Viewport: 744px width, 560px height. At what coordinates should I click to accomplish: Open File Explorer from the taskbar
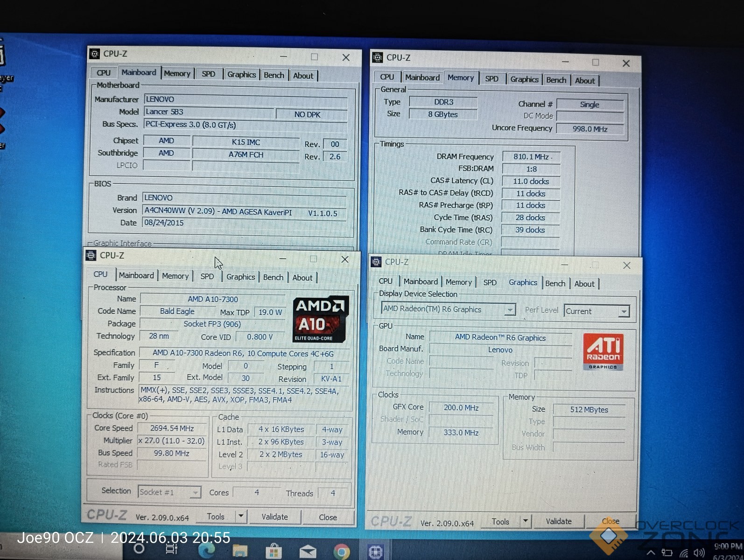point(240,551)
